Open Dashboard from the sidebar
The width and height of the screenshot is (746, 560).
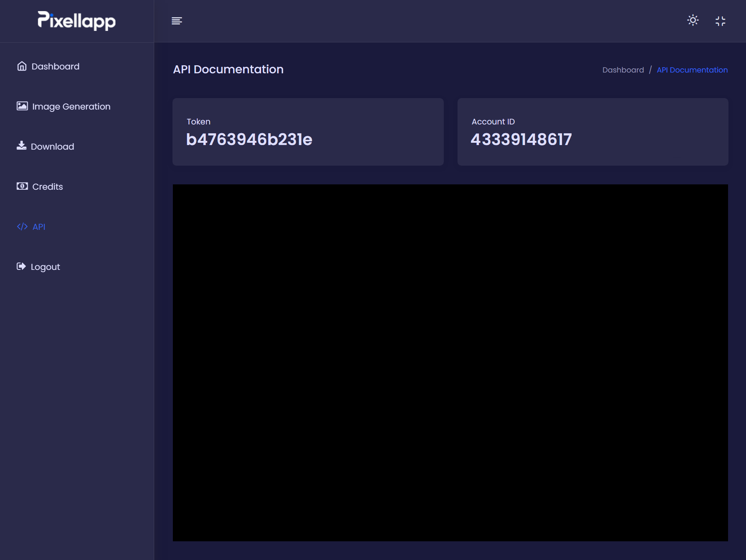[55, 66]
